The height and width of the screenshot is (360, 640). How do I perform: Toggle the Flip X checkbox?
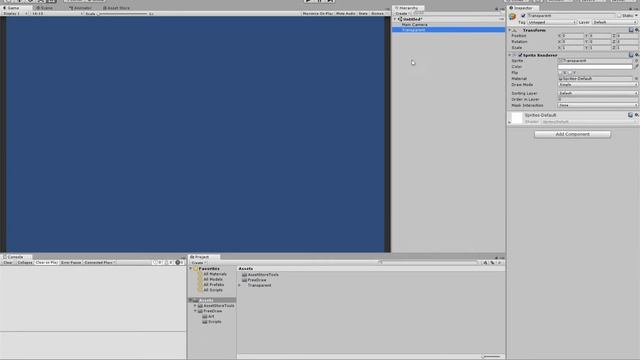(561, 73)
